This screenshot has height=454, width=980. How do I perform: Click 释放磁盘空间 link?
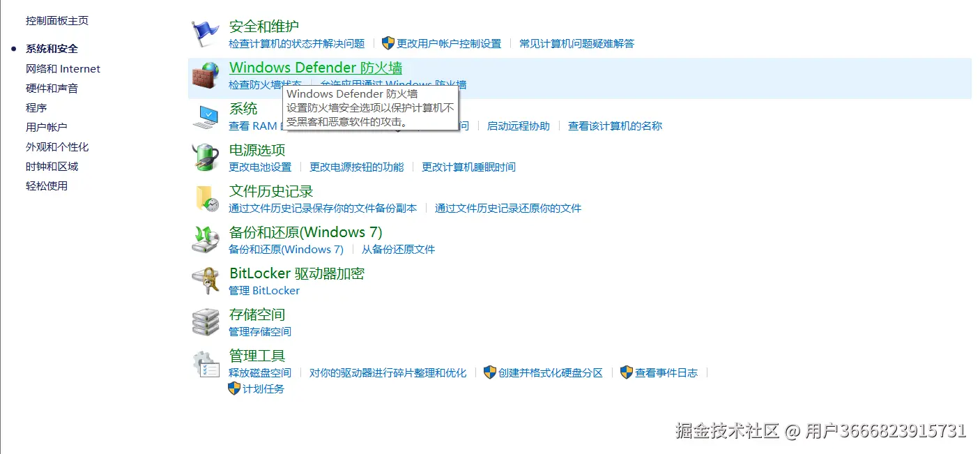click(x=260, y=372)
